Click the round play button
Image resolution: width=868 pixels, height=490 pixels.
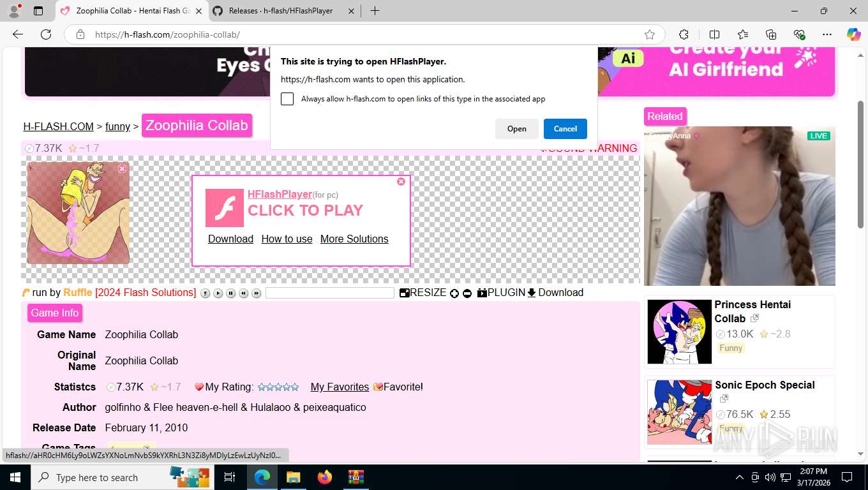[218, 293]
